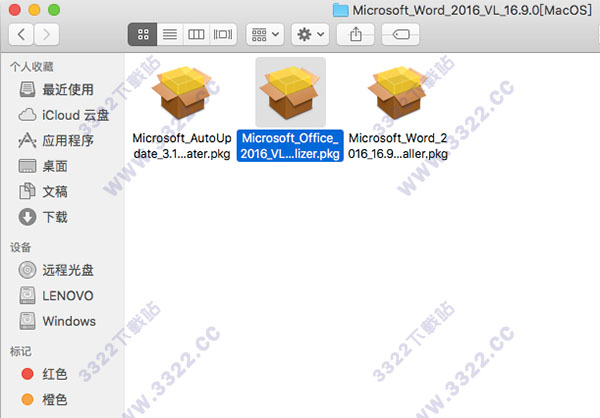Switch to list view
This screenshot has height=418, width=600.
point(170,34)
